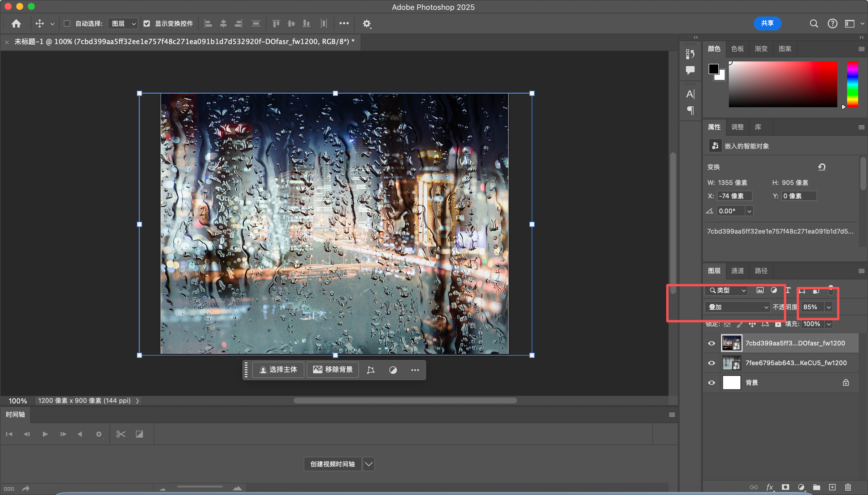The width and height of the screenshot is (868, 495).
Task: Click the reset transform icon
Action: (x=821, y=167)
